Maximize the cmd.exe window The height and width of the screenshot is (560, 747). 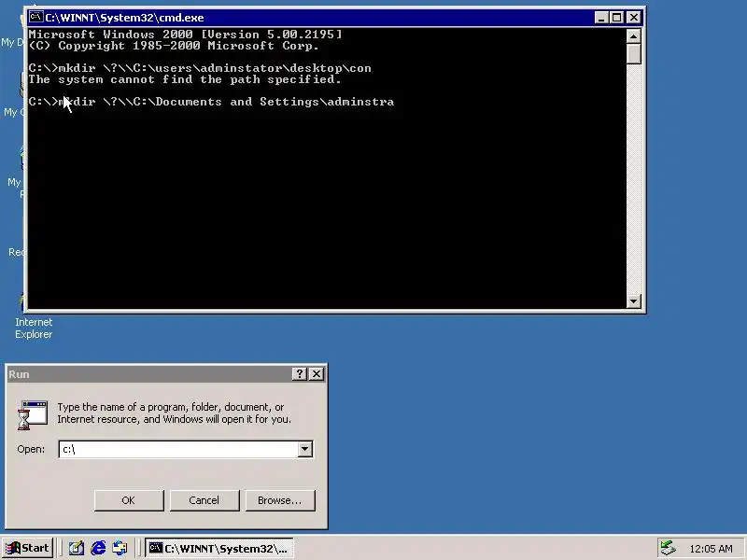point(616,18)
